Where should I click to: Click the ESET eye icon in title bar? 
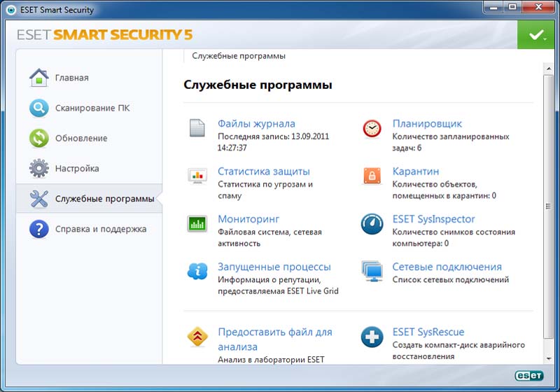pyautogui.click(x=11, y=10)
